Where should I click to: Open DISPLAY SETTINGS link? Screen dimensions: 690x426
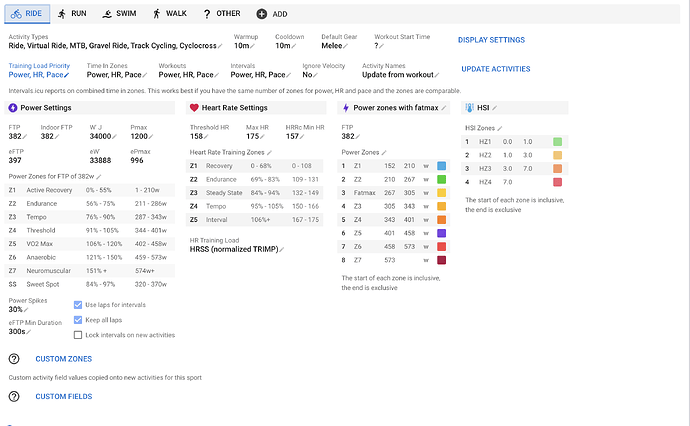(491, 40)
